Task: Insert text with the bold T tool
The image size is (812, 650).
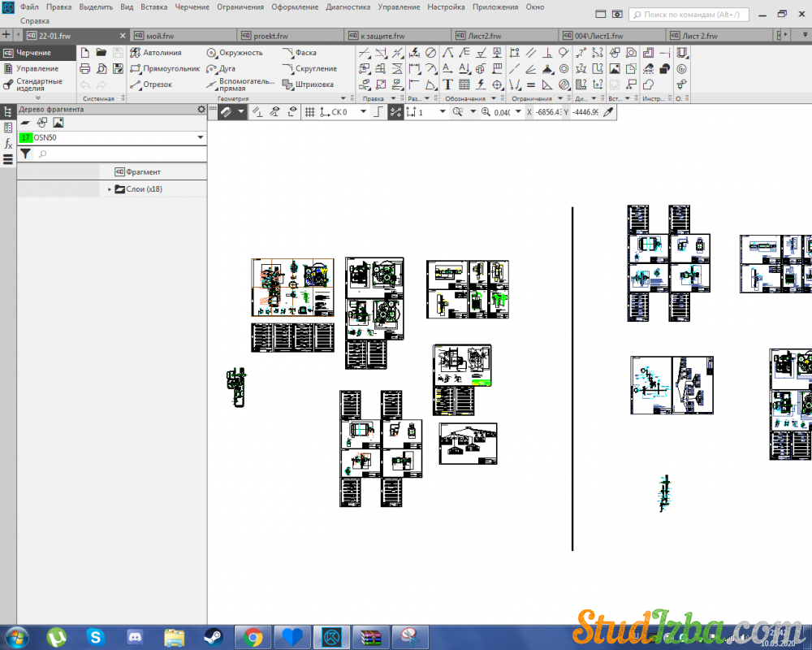Action: click(x=447, y=84)
